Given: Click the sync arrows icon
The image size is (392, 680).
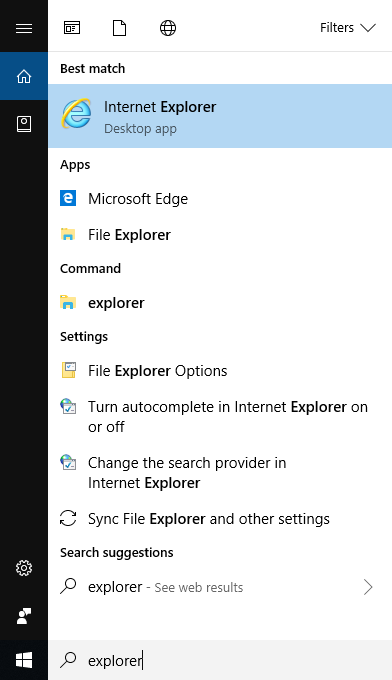Looking at the screenshot, I should [68, 518].
